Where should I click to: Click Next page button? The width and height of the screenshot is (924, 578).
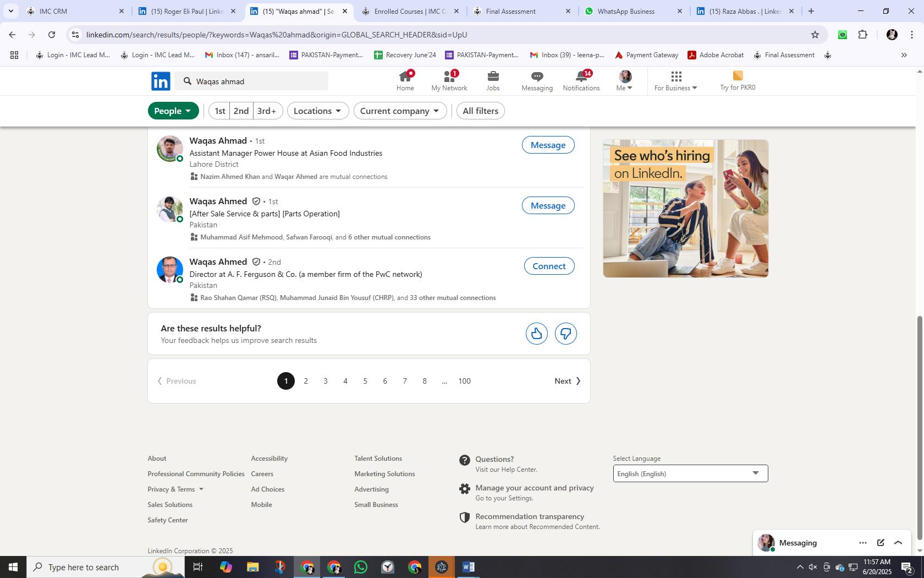click(x=567, y=381)
